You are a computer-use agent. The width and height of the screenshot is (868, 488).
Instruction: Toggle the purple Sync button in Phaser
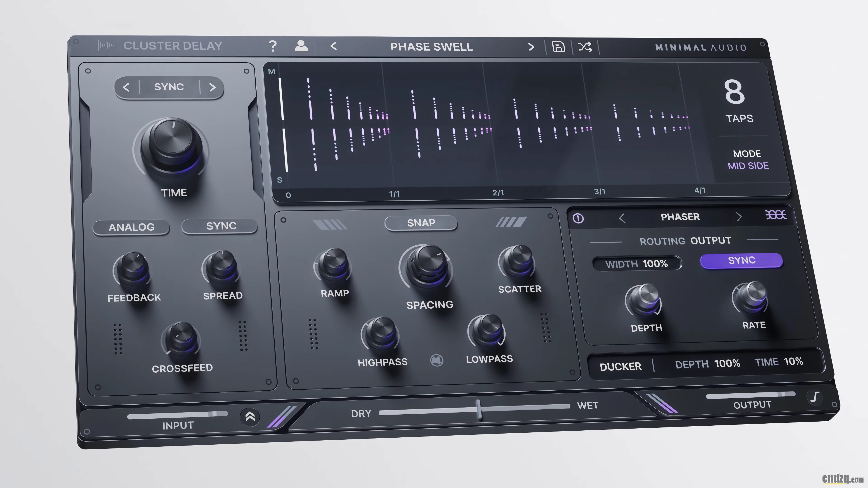(x=741, y=261)
